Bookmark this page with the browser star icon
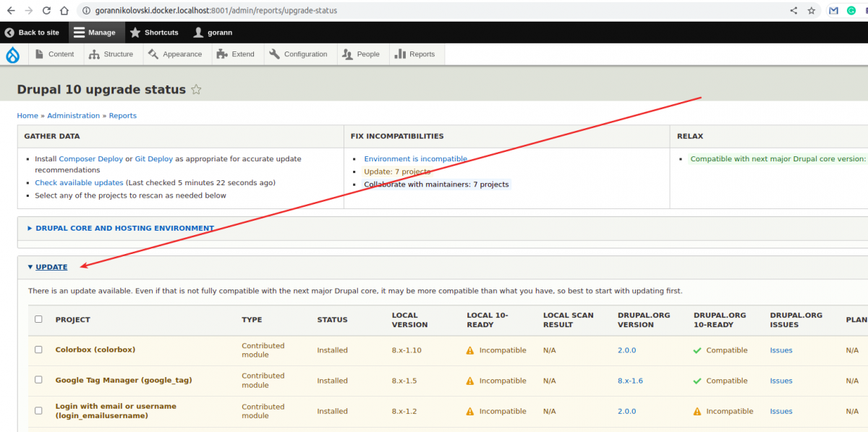This screenshot has height=432, width=868. [x=812, y=11]
